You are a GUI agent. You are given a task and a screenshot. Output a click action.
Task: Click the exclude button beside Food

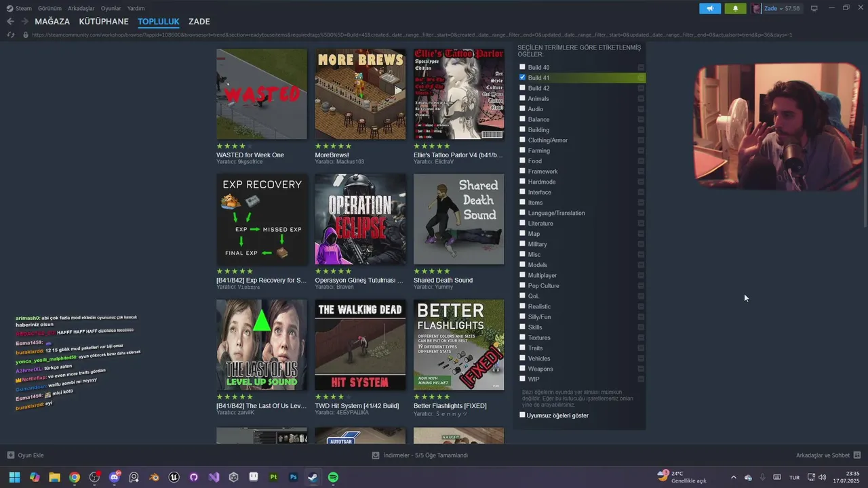pos(641,161)
